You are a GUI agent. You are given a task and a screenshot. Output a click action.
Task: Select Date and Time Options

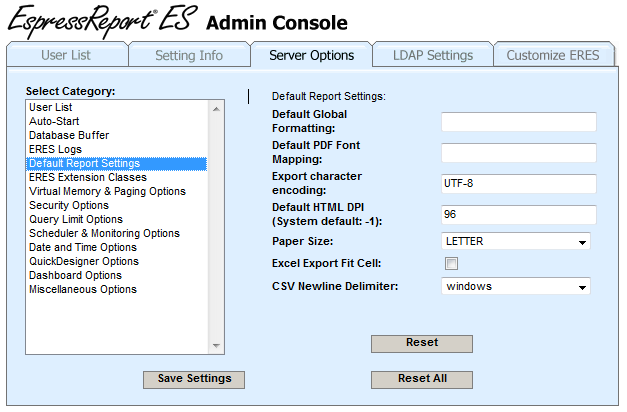pyautogui.click(x=117, y=247)
